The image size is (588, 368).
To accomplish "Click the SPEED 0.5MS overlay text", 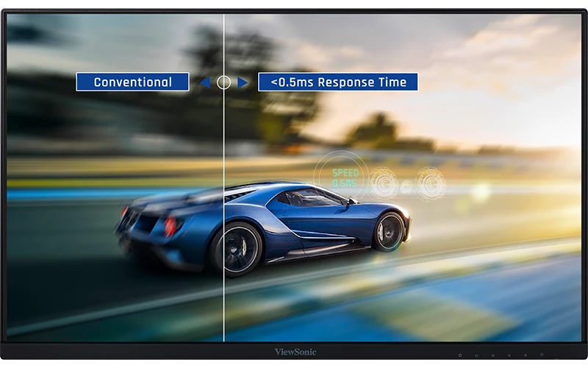I will [x=345, y=178].
